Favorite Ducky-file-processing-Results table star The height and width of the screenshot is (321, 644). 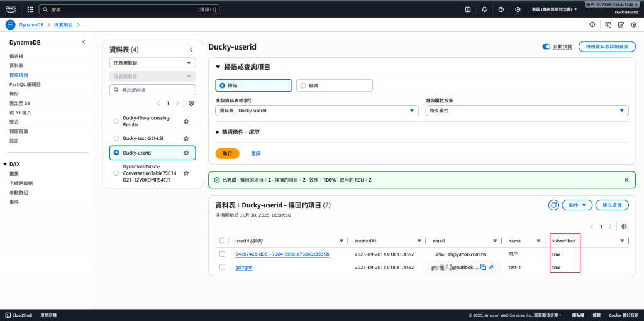(x=186, y=121)
